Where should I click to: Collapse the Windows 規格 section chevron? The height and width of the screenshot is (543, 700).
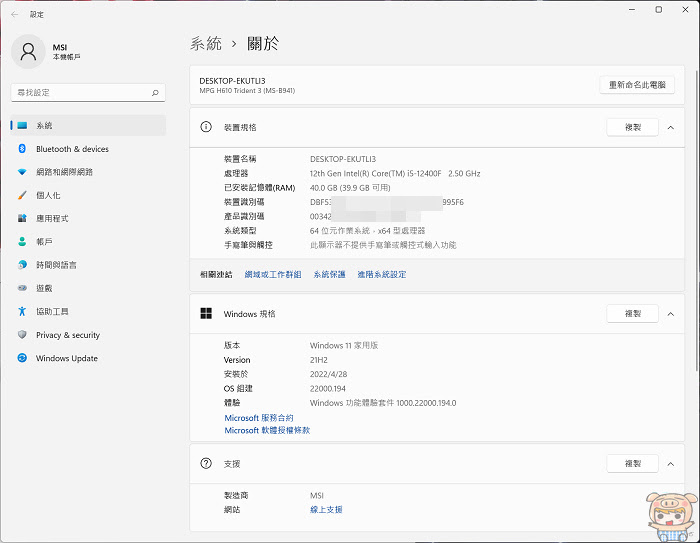pos(671,314)
